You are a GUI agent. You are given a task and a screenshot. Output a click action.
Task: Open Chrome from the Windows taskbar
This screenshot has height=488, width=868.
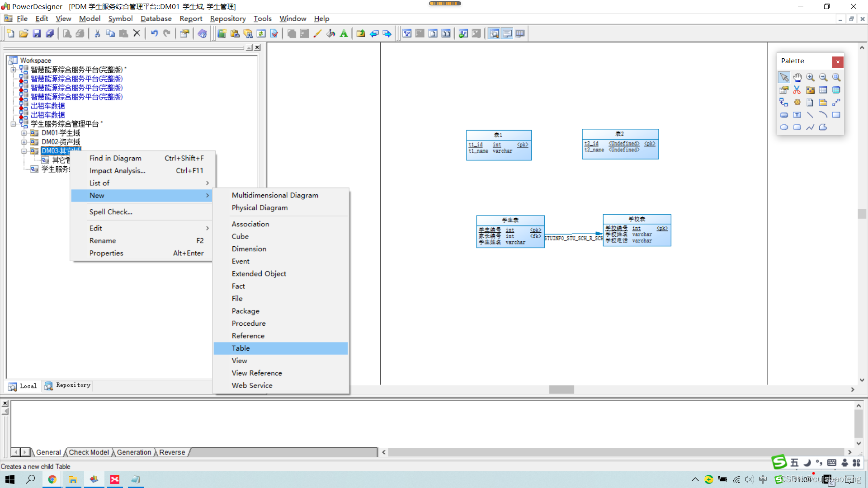pos(52,479)
